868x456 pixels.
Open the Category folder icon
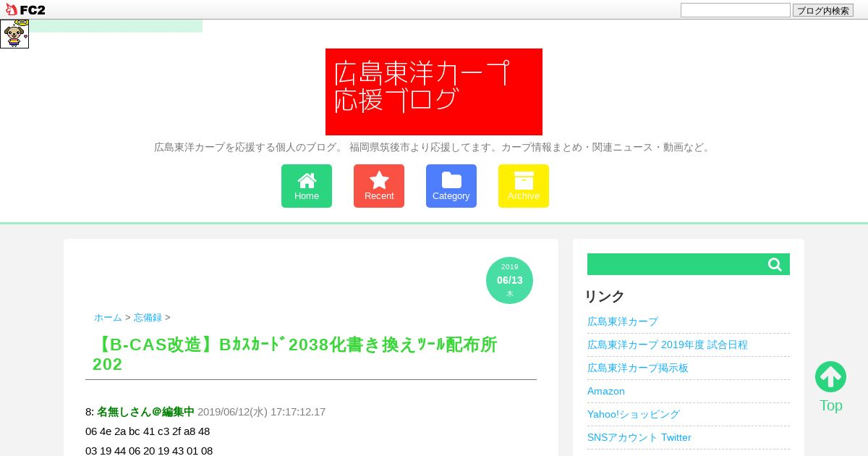click(x=451, y=186)
